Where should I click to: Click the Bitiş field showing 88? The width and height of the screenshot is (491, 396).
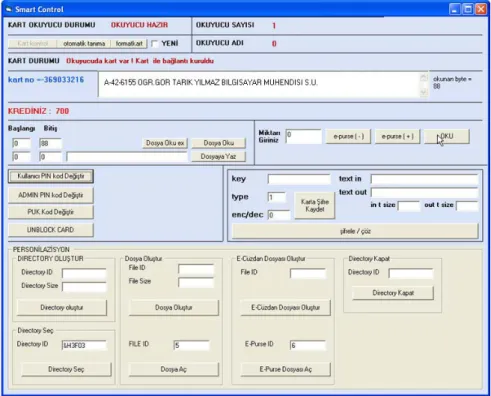[50, 144]
